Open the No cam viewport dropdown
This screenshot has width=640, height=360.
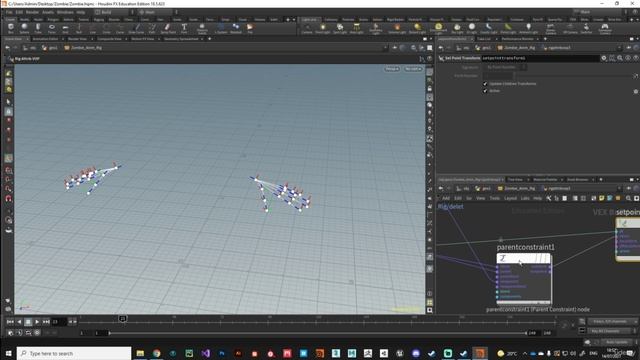pyautogui.click(x=413, y=69)
